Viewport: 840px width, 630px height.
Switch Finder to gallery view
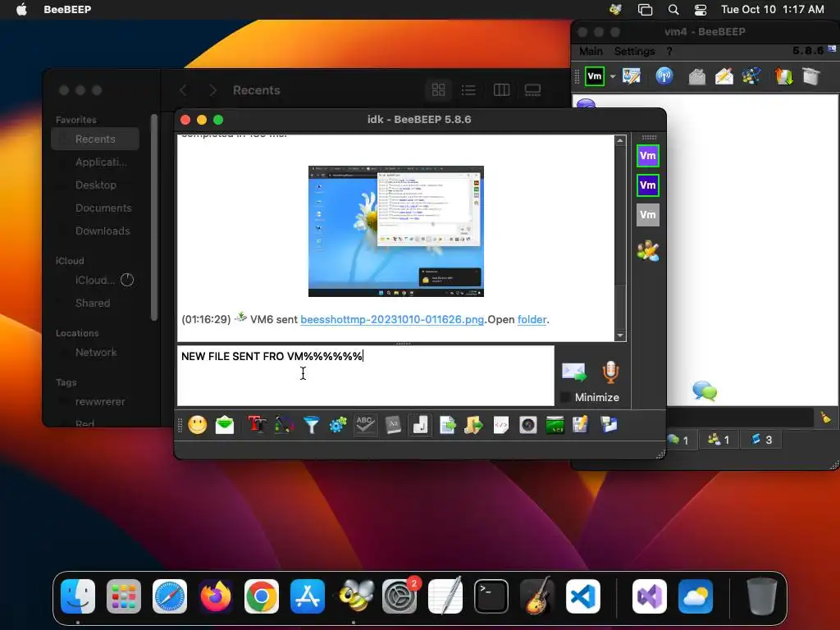coord(532,90)
